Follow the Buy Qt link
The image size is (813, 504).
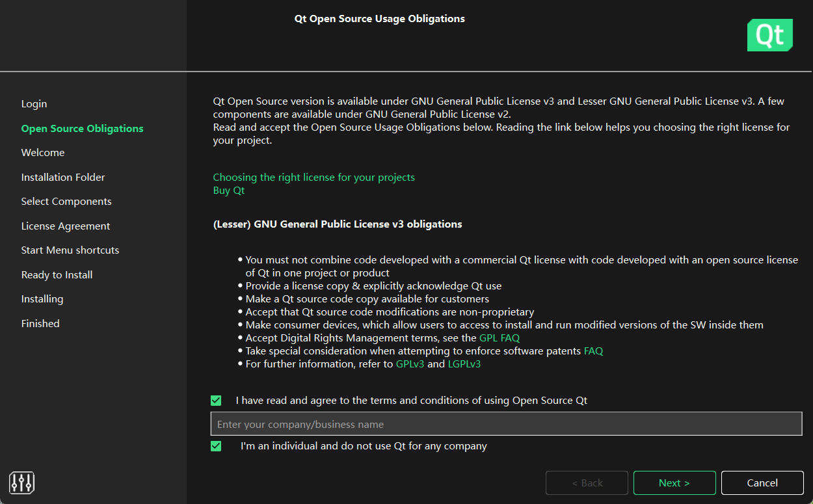(x=229, y=191)
